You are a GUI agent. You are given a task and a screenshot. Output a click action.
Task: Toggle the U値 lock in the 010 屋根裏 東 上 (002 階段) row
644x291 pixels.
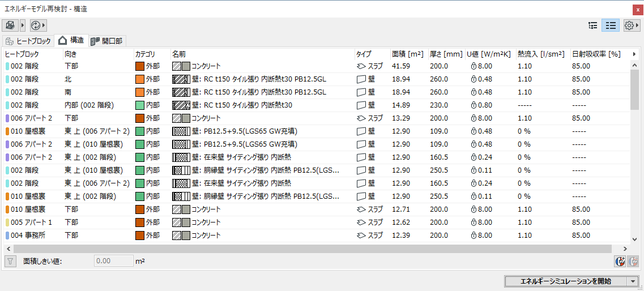coord(473,196)
